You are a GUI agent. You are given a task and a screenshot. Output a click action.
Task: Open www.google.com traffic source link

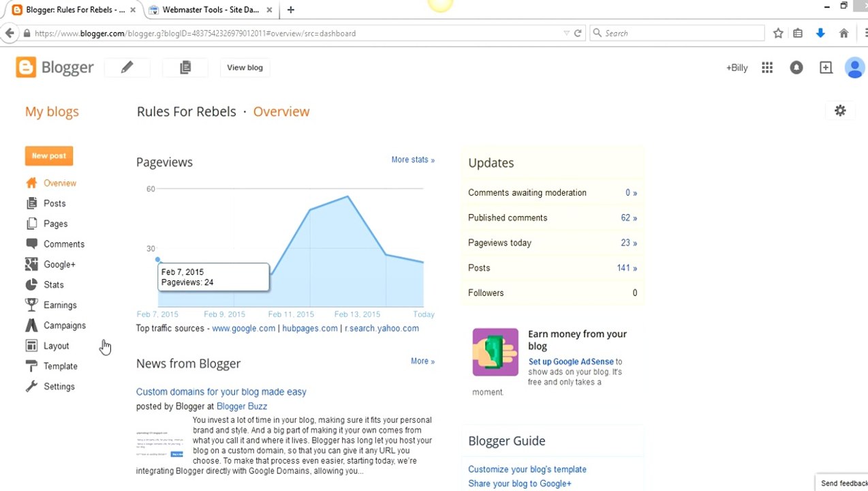243,328
